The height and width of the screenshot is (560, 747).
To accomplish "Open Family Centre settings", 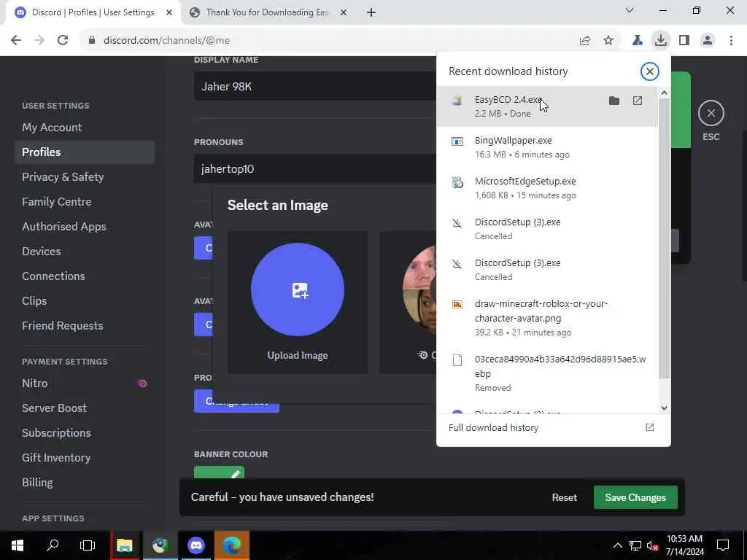I will point(85,201).
